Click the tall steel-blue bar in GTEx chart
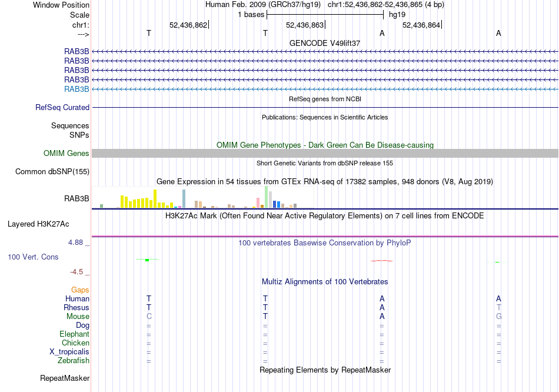 tap(184, 199)
